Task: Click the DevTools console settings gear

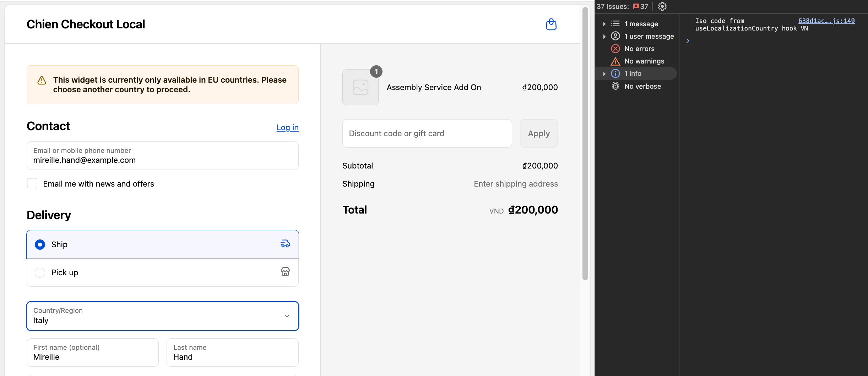Action: click(662, 6)
